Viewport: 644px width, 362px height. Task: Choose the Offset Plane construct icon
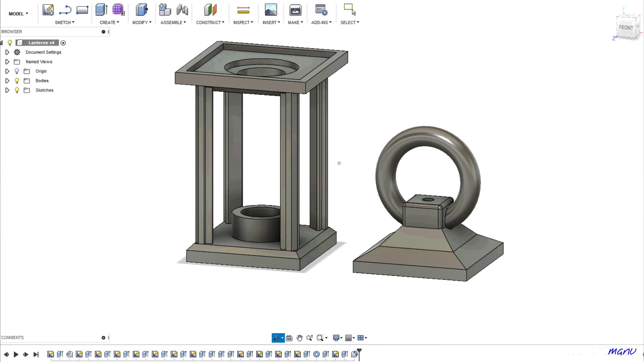[210, 10]
